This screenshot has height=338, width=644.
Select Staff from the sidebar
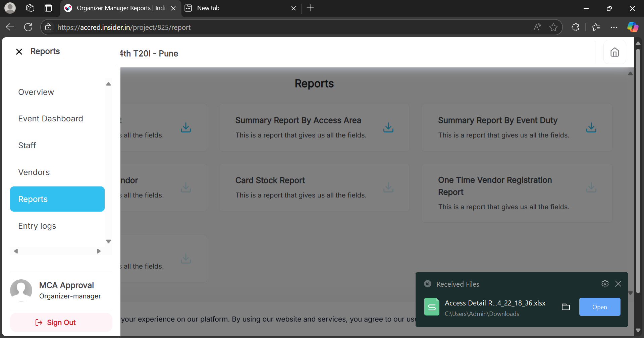27,146
